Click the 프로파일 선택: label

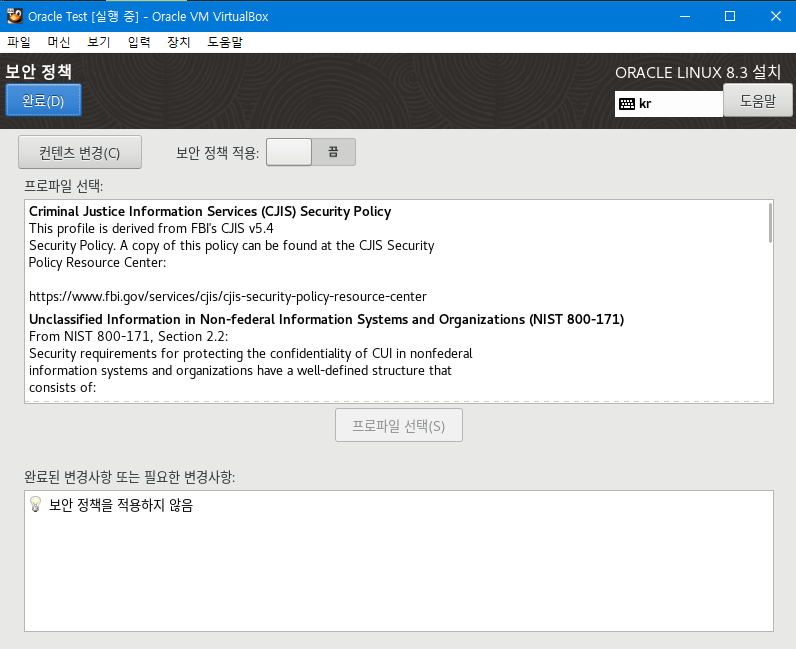tap(63, 186)
